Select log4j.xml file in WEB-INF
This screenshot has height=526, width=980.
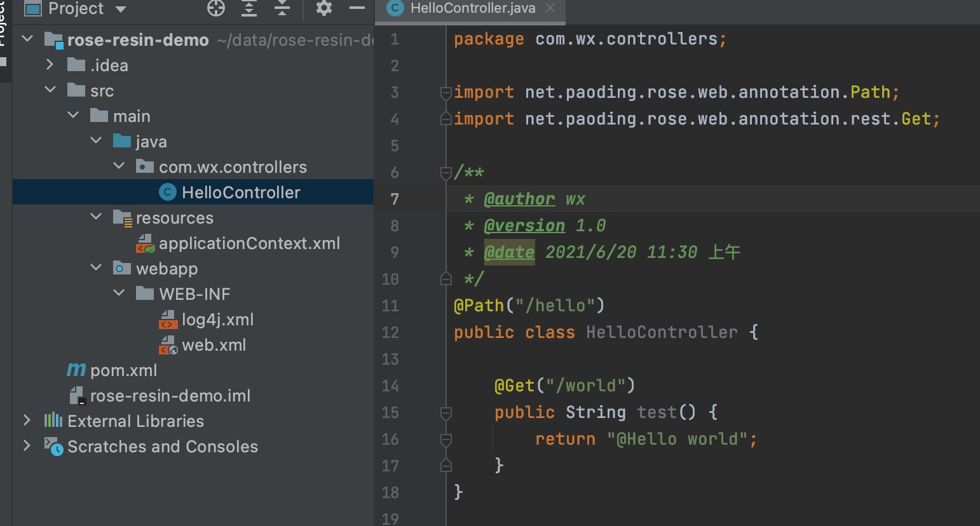[x=217, y=320]
